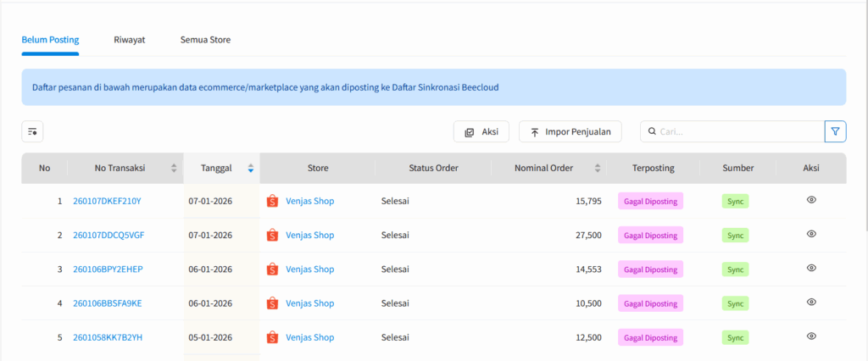Click the Status Order column header
This screenshot has width=868, height=361.
click(x=433, y=169)
